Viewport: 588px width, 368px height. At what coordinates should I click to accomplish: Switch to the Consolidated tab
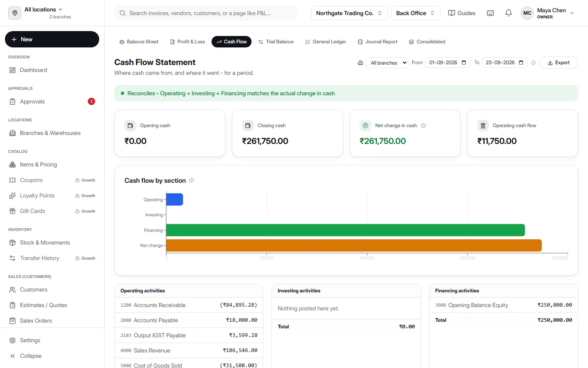(427, 42)
